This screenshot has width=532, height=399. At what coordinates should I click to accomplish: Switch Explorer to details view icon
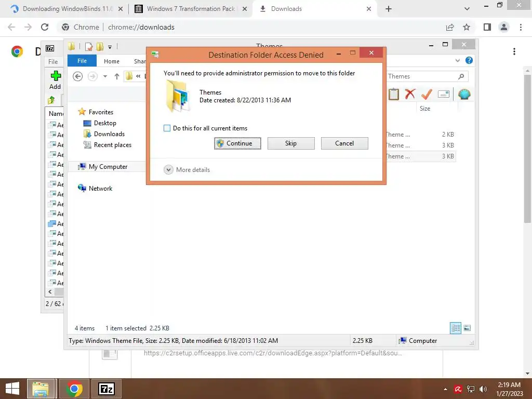456,328
